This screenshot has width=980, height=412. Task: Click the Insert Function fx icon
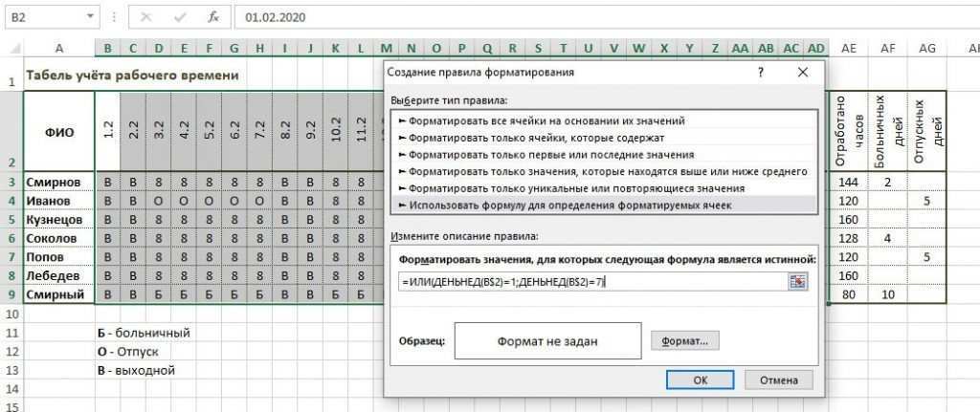(x=213, y=16)
